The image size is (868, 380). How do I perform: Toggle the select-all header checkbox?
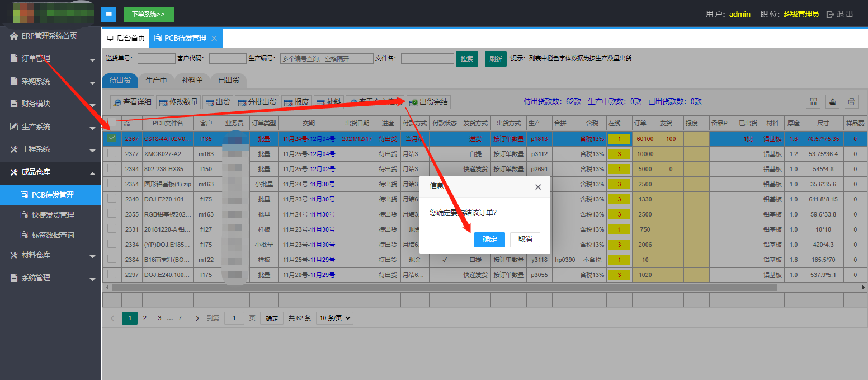pyautogui.click(x=112, y=122)
